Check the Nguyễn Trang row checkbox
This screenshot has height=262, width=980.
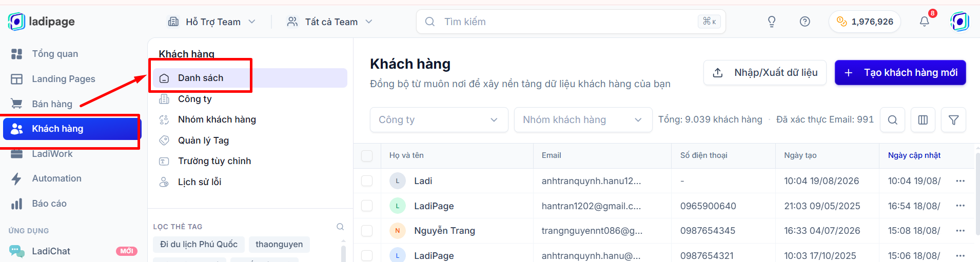[x=367, y=231]
